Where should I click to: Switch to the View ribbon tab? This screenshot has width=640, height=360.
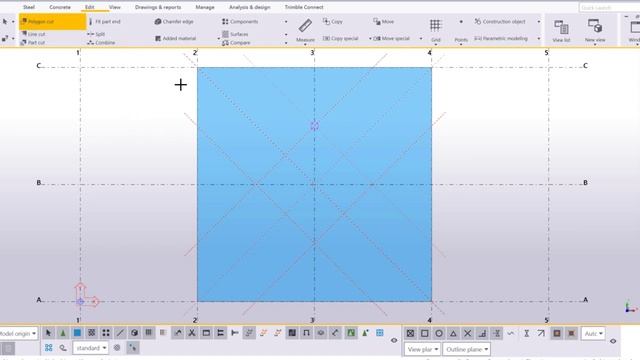pos(115,7)
